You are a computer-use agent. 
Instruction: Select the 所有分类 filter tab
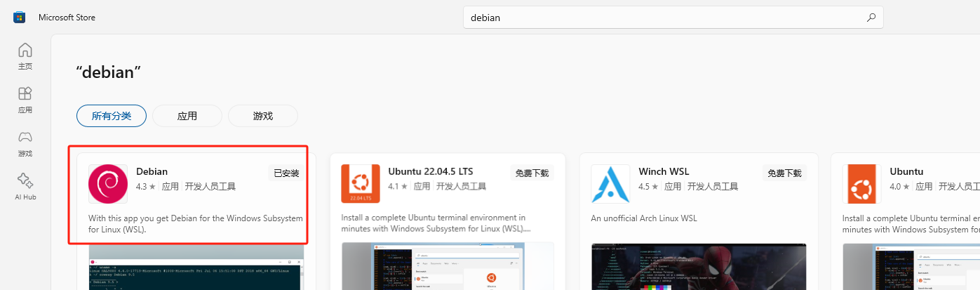[x=112, y=116]
